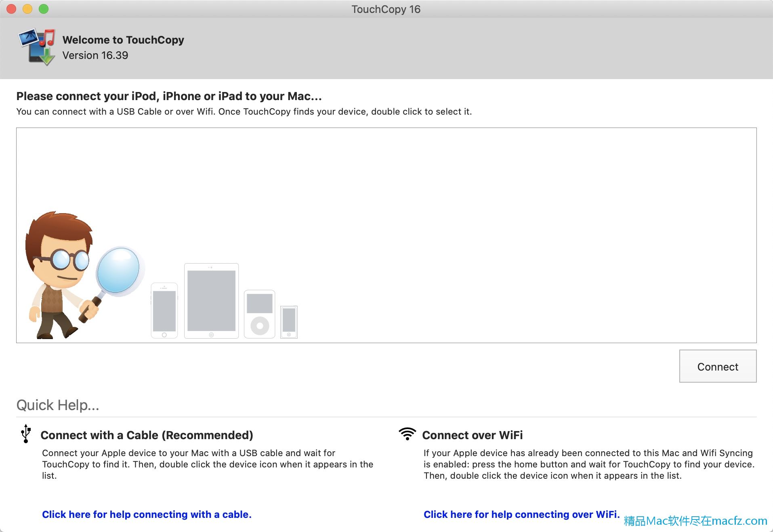The image size is (773, 532).
Task: Click the USB cable icon
Action: [x=26, y=434]
